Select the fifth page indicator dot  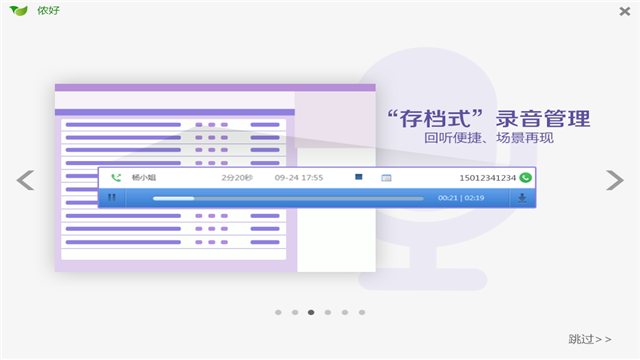click(345, 312)
